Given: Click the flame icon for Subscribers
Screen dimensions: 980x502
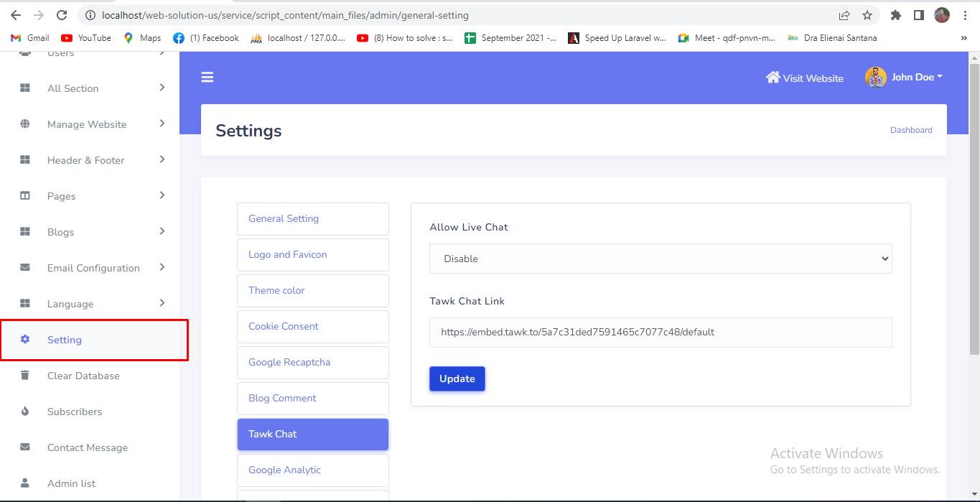Looking at the screenshot, I should (25, 412).
